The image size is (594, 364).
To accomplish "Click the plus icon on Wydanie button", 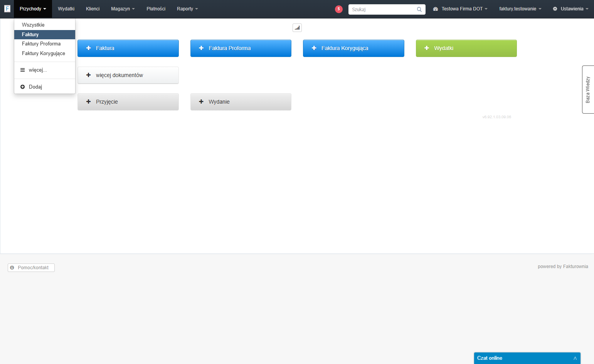I will [x=201, y=102].
